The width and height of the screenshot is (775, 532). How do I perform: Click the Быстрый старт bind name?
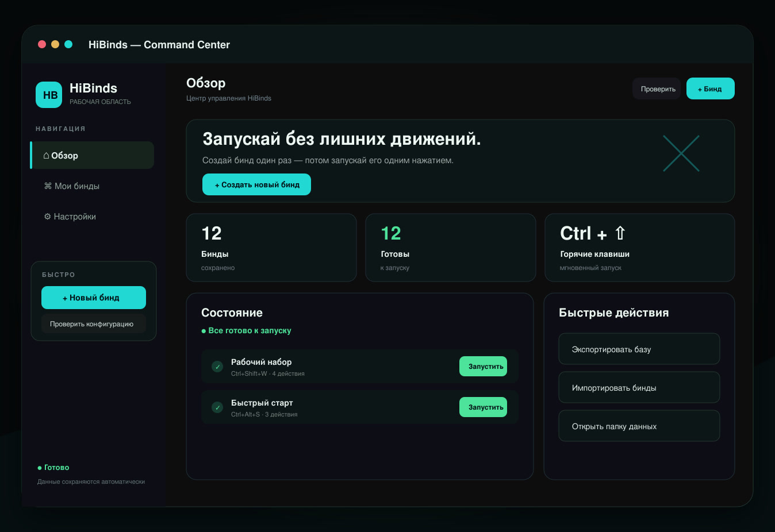(262, 403)
